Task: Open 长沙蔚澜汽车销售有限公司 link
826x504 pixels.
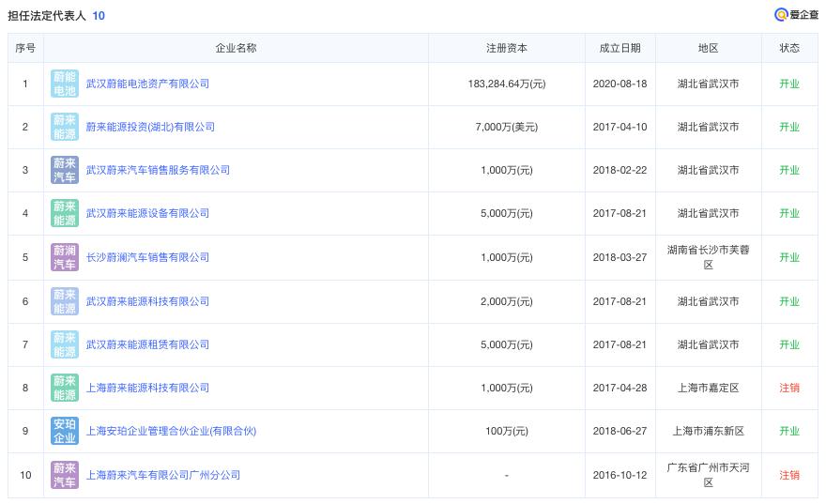Action: (147, 257)
